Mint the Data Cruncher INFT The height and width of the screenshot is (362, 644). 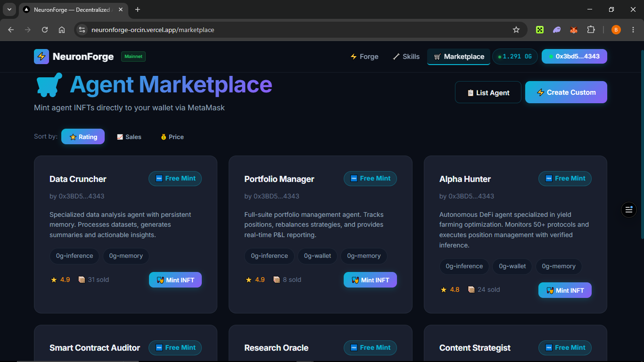tap(175, 280)
